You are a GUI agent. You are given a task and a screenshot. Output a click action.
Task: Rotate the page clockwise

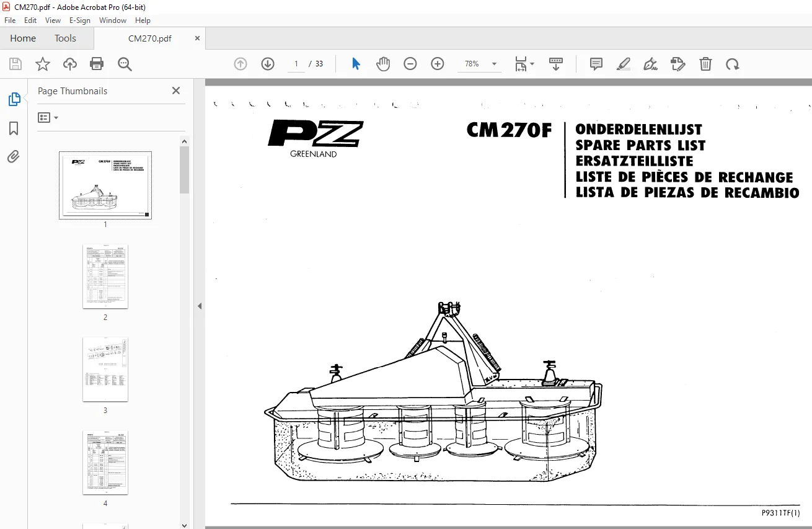pyautogui.click(x=733, y=64)
